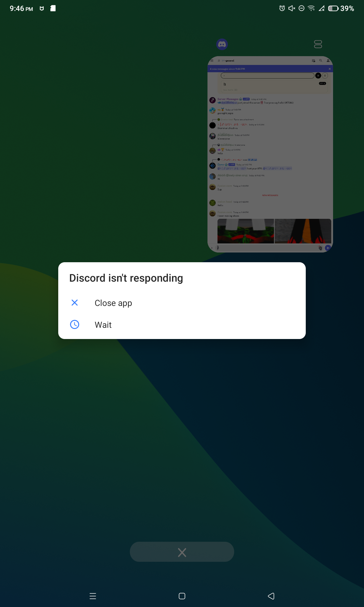This screenshot has height=607, width=364.
Task: Tap the Server Messages avatar in the Discord preview
Action: [213, 100]
